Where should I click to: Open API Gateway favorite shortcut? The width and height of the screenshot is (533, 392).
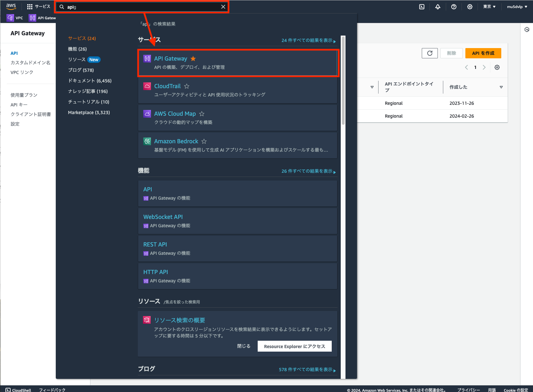pyautogui.click(x=42, y=18)
